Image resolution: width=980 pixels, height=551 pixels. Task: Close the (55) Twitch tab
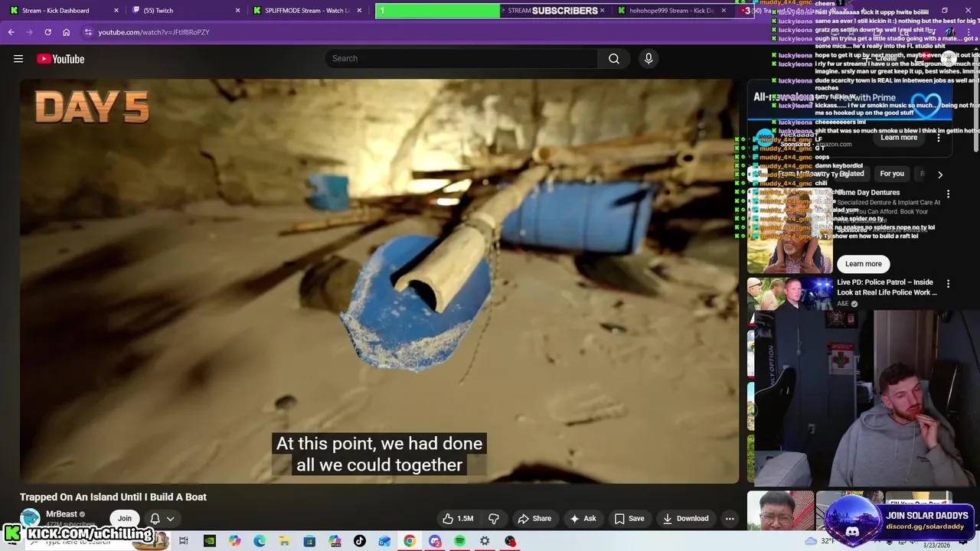pyautogui.click(x=238, y=11)
